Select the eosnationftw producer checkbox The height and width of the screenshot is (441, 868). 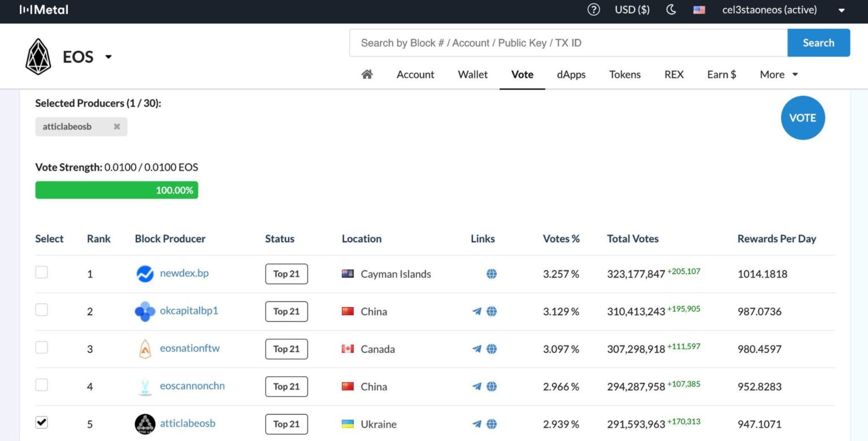(42, 347)
